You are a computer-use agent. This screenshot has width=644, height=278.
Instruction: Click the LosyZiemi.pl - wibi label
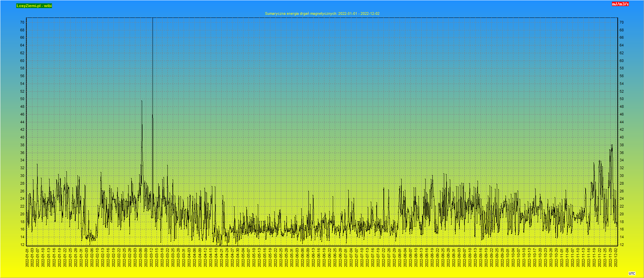click(34, 6)
